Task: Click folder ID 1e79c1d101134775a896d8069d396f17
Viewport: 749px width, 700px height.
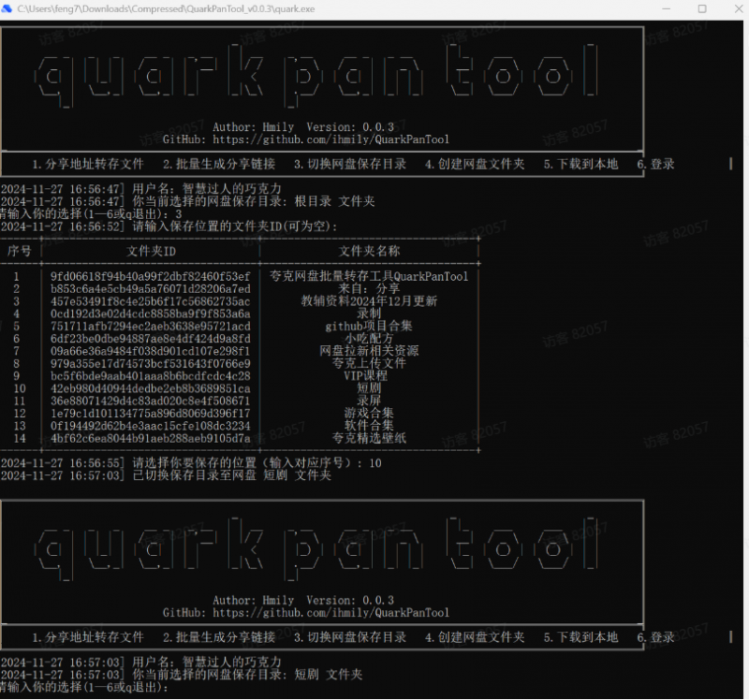Action: click(x=151, y=413)
